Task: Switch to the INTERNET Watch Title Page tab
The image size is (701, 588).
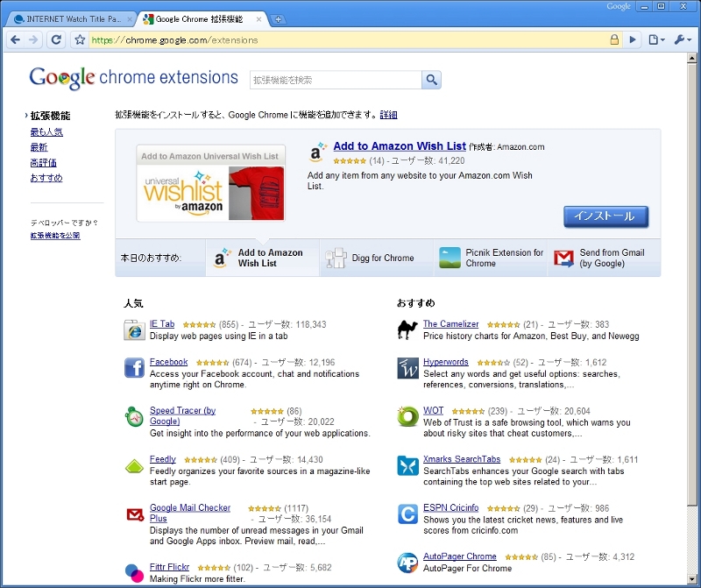Action: point(72,19)
